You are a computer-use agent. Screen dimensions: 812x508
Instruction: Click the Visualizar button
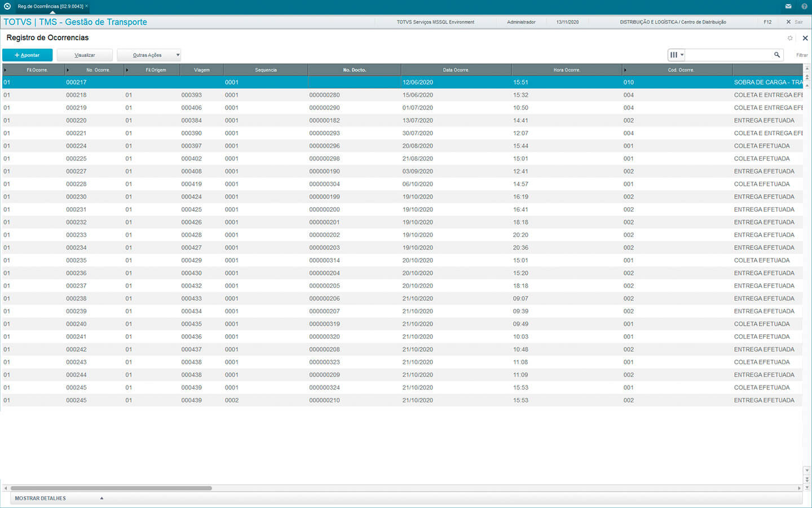pos(85,55)
